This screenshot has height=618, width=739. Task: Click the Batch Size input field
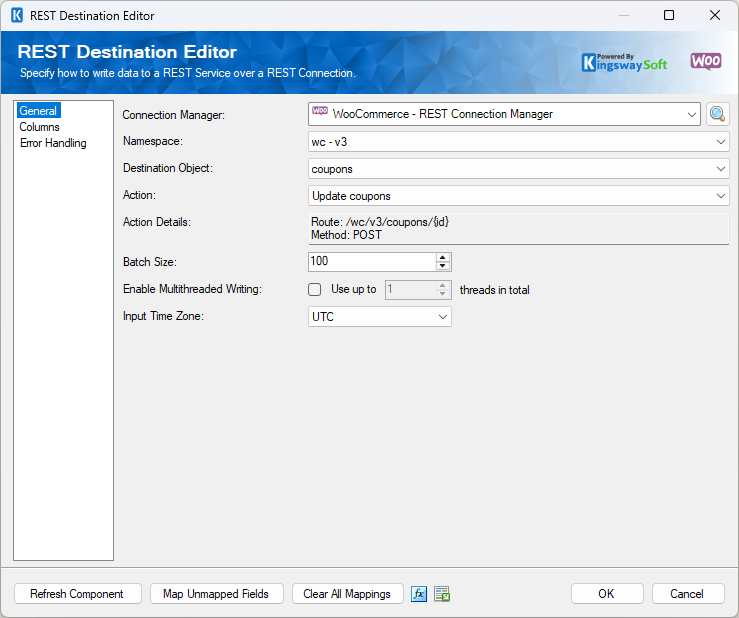[372, 262]
